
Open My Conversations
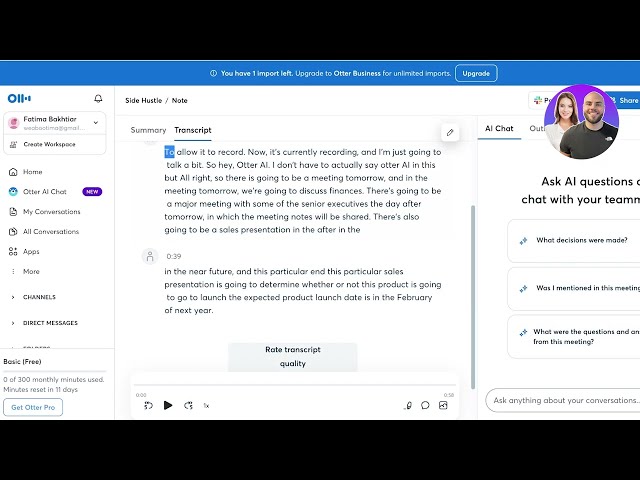point(51,211)
